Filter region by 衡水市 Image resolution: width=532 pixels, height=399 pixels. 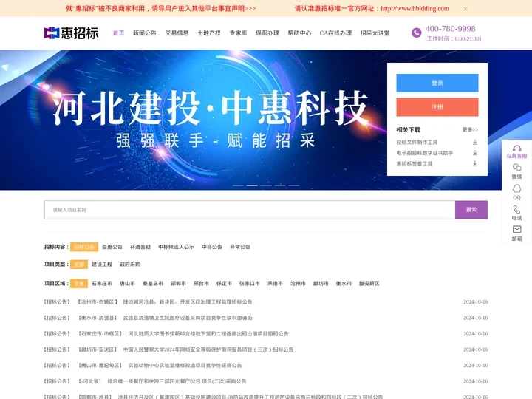(344, 283)
